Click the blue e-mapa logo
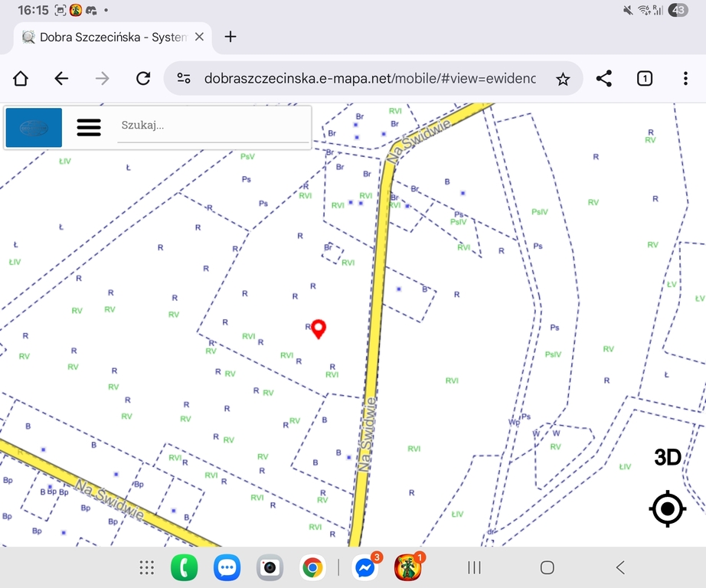 coord(34,127)
